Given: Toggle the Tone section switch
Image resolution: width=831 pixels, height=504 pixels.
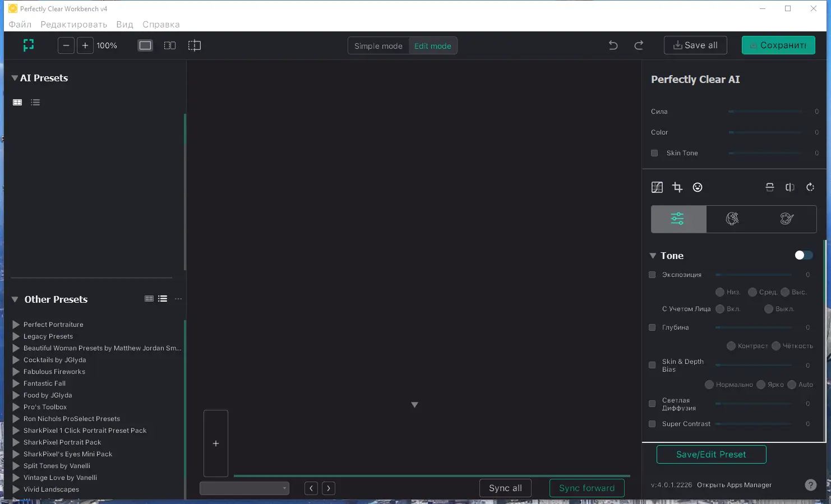Looking at the screenshot, I should click(804, 255).
